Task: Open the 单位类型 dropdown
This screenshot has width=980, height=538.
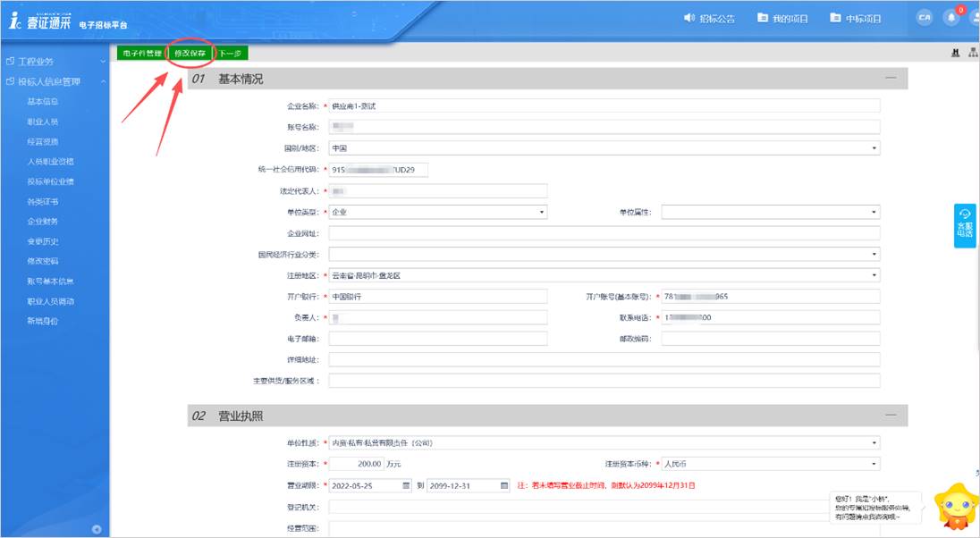Action: pos(438,213)
